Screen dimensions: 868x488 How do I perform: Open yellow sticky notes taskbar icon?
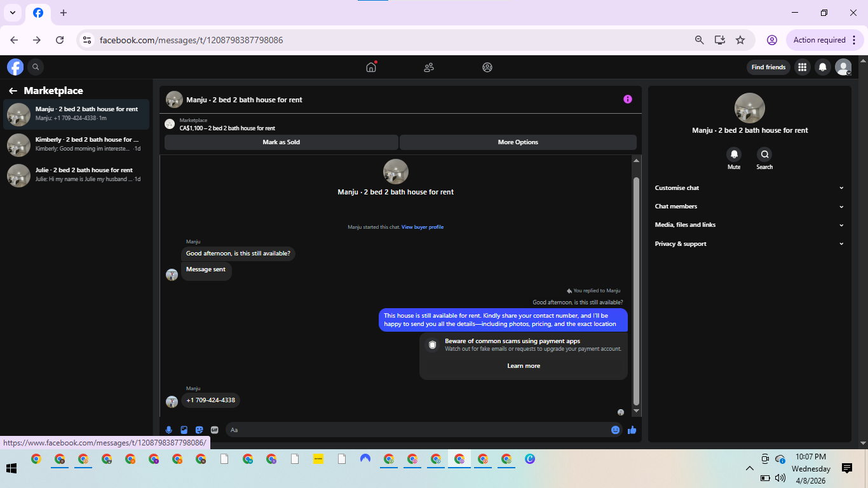click(x=318, y=459)
